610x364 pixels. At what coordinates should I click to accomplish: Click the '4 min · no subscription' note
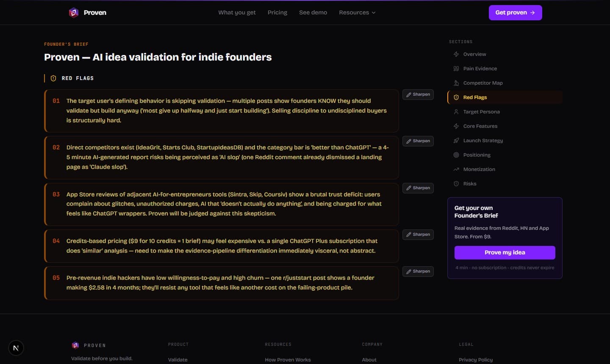coord(505,268)
